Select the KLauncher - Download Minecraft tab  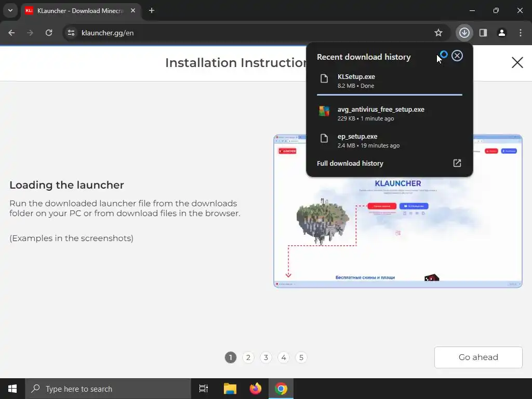click(x=81, y=11)
